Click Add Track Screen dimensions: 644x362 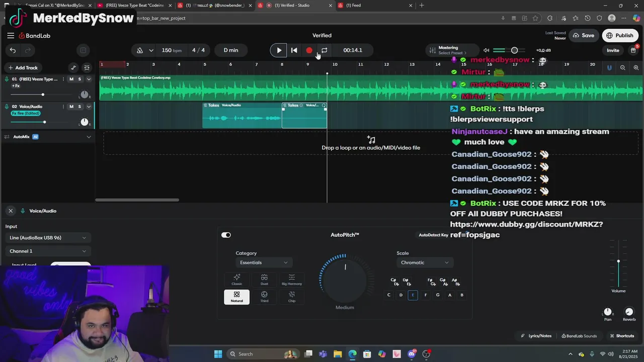23,68
